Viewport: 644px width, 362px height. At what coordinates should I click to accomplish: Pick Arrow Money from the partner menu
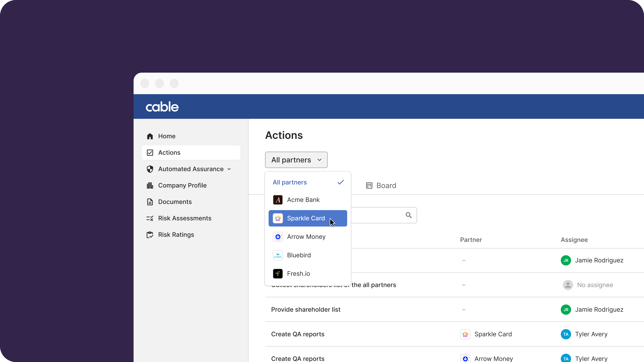pyautogui.click(x=306, y=237)
